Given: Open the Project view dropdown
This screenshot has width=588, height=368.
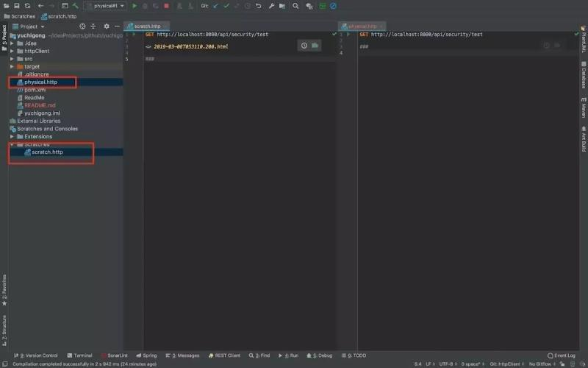Looking at the screenshot, I should 29,26.
